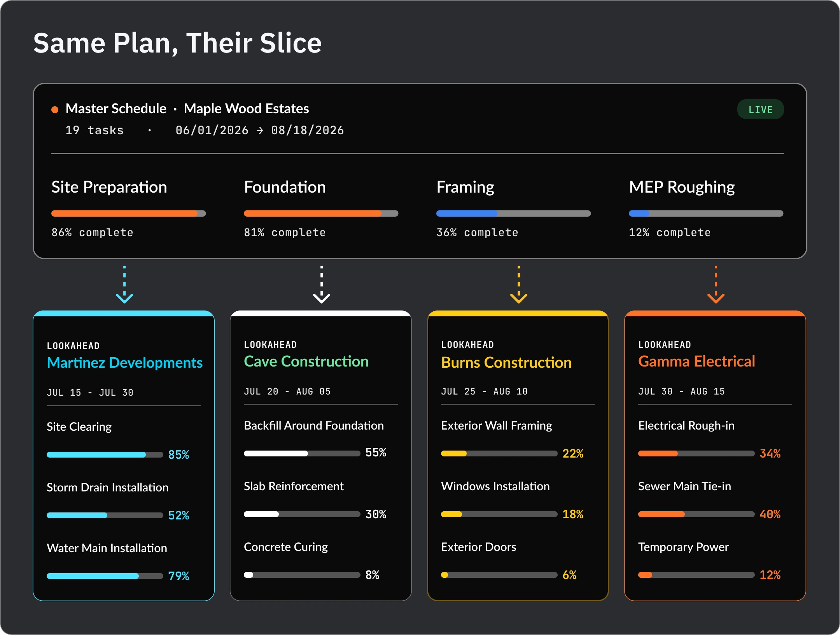Click the MEP Roughing progress bar

click(706, 213)
